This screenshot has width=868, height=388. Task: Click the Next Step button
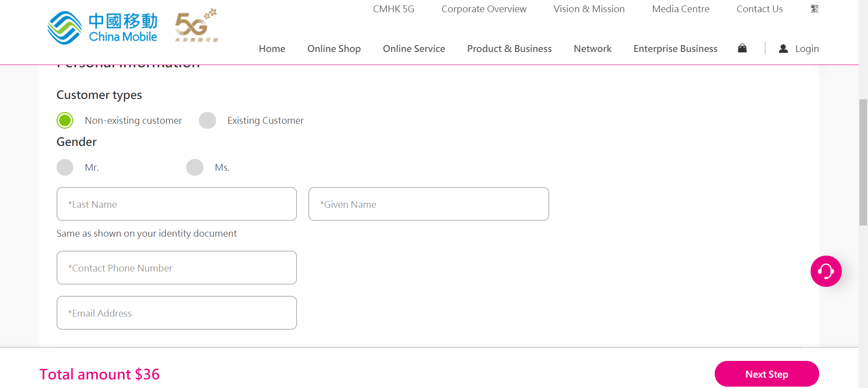(767, 374)
